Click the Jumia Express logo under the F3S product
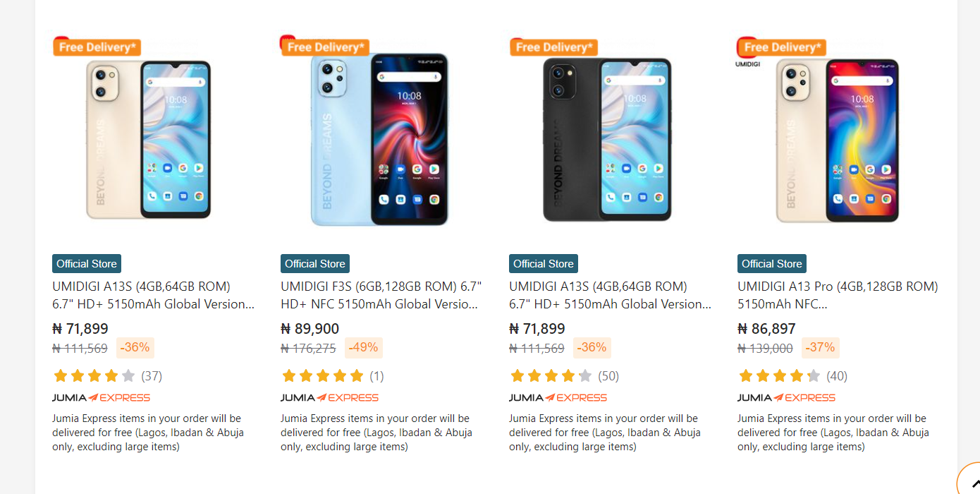Screen dimensions: 980x494 [329, 397]
